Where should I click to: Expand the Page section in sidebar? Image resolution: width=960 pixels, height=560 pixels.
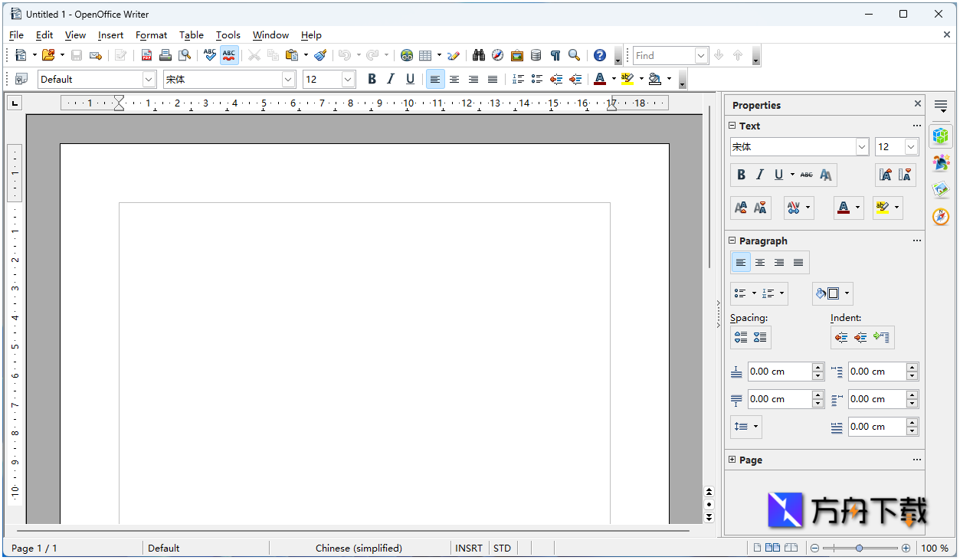[732, 460]
